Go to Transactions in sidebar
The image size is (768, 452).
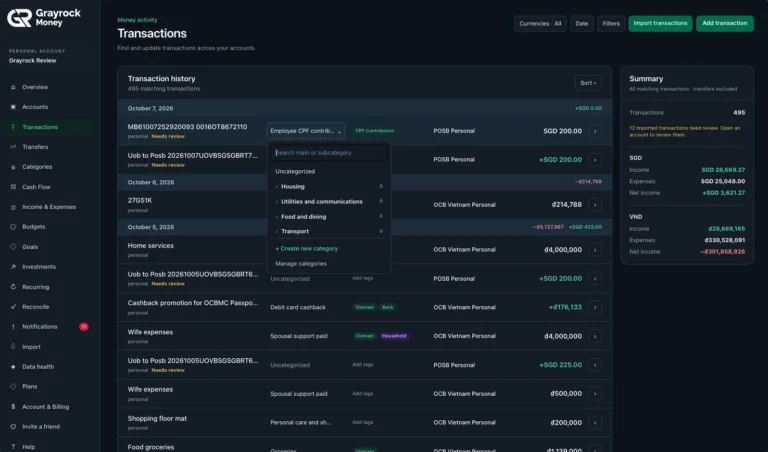pos(40,127)
